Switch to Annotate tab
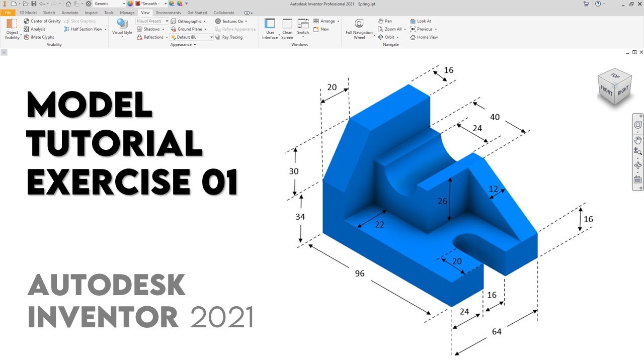This screenshot has width=644, height=362. [70, 13]
